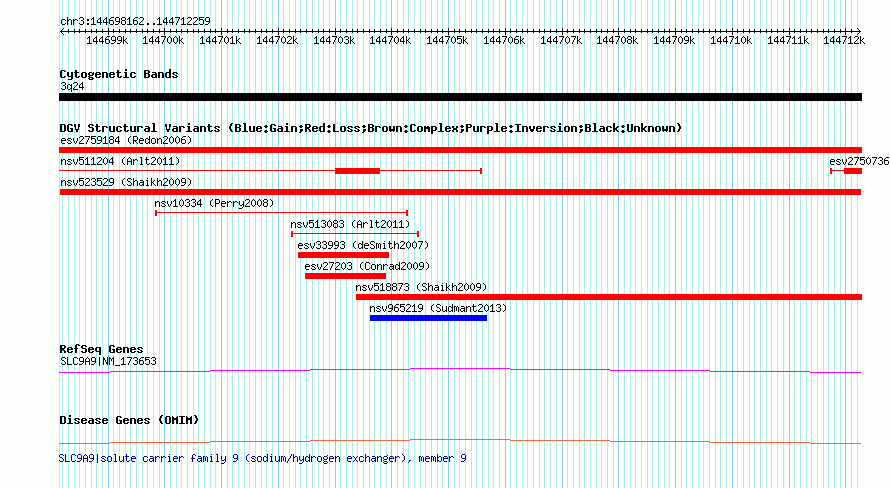The width and height of the screenshot is (890, 488).
Task: Click the 144703k ruler tick label
Action: pyautogui.click(x=334, y=40)
